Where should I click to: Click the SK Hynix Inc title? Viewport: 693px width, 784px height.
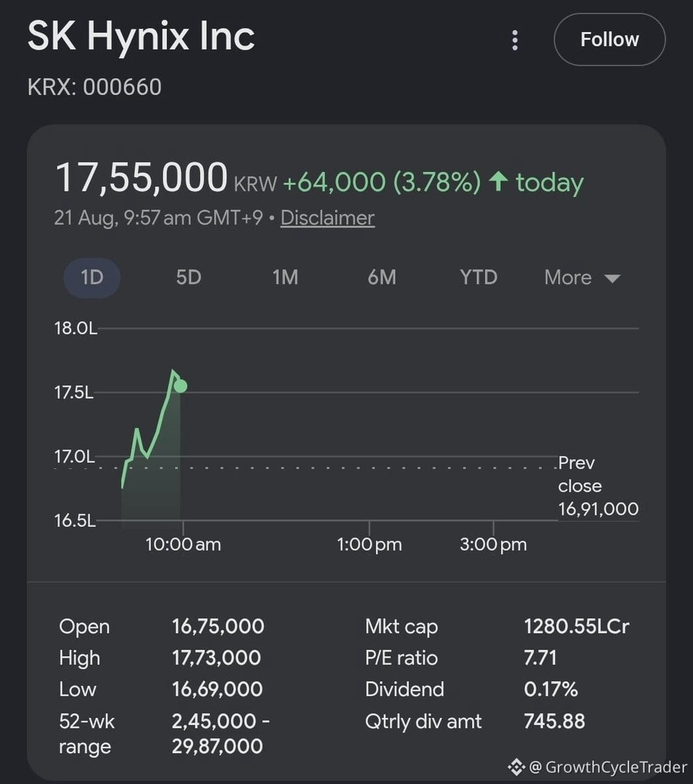pyautogui.click(x=141, y=37)
